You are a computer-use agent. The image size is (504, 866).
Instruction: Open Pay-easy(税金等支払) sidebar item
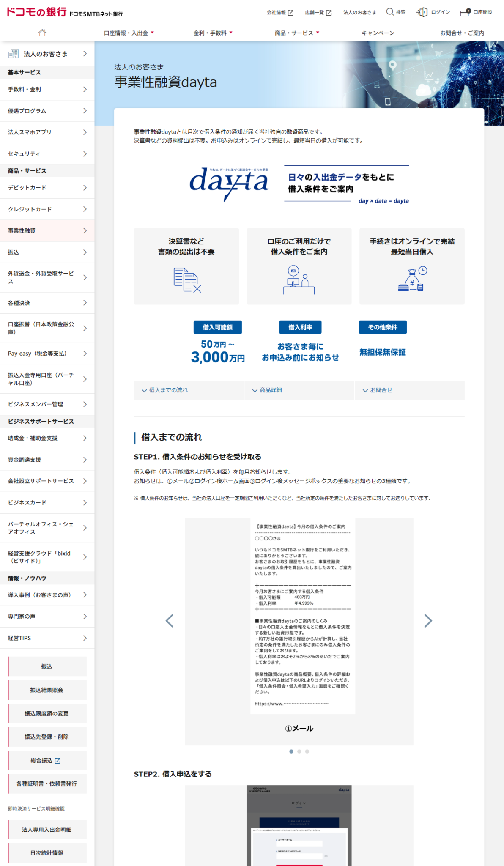[47, 354]
